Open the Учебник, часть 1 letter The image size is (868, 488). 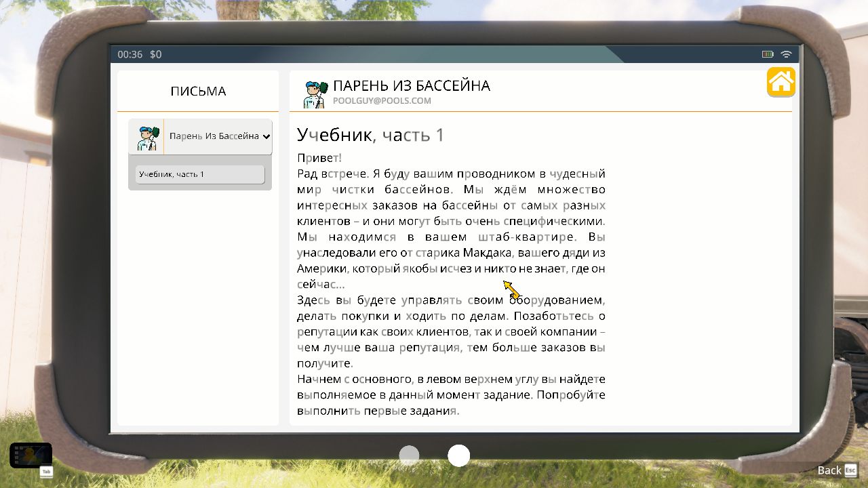[x=199, y=174]
